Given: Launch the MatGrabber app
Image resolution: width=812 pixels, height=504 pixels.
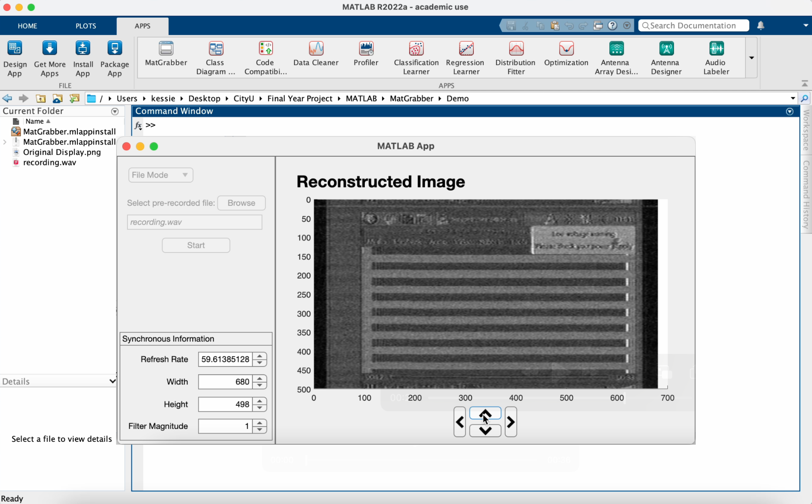Looking at the screenshot, I should 166,54.
